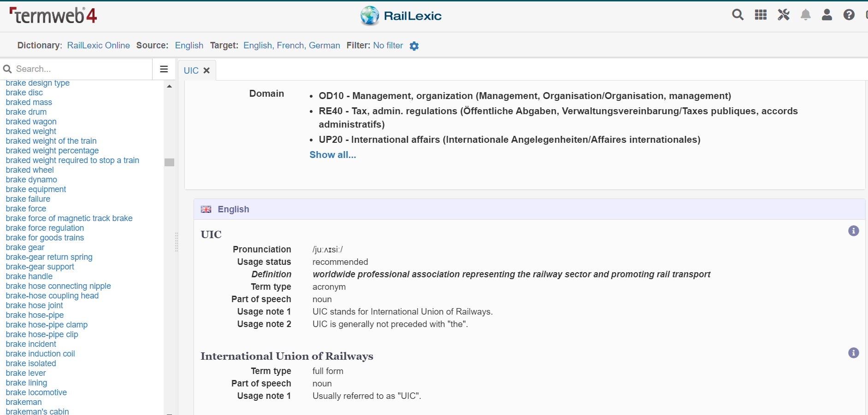Open term 'brakeman'
The width and height of the screenshot is (868, 415).
coord(24,402)
